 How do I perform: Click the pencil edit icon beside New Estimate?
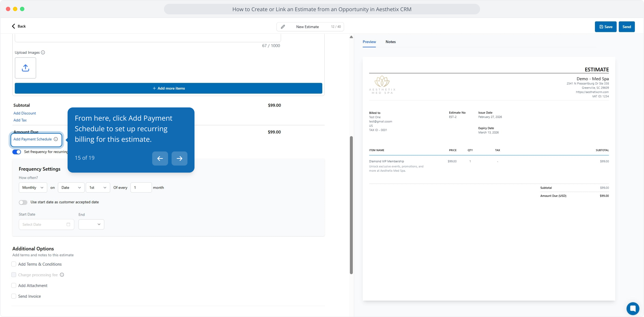(x=283, y=27)
